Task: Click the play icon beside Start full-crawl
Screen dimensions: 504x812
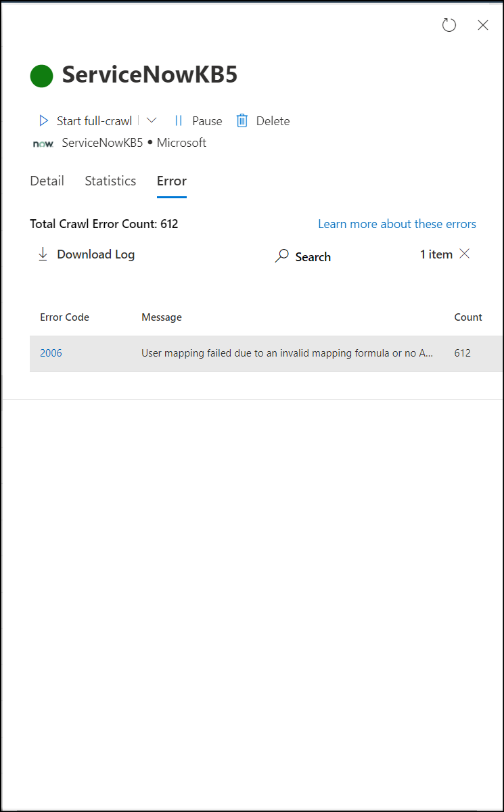Action: pos(44,121)
